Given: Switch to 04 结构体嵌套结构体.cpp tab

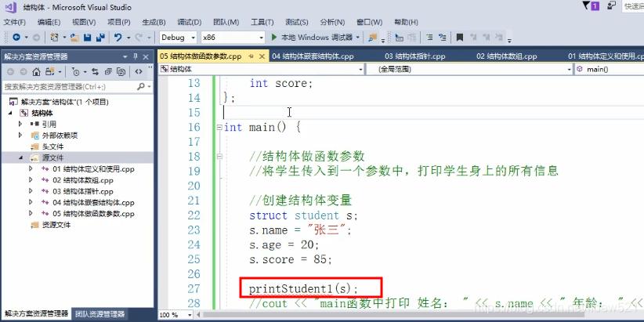Looking at the screenshot, I should (x=313, y=56).
